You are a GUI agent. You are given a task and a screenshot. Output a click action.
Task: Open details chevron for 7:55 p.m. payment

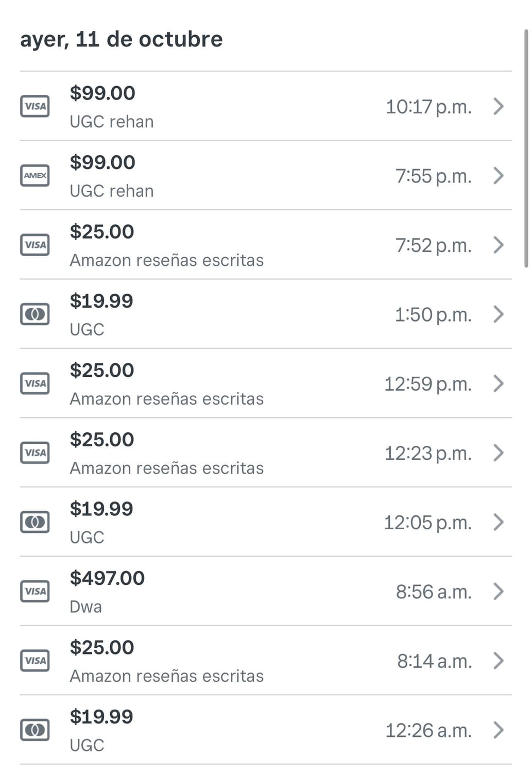tap(498, 176)
